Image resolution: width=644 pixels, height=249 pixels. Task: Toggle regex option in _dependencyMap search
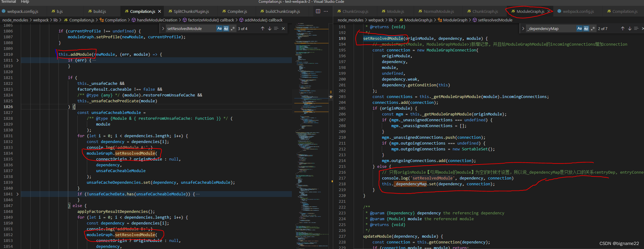pyautogui.click(x=593, y=28)
